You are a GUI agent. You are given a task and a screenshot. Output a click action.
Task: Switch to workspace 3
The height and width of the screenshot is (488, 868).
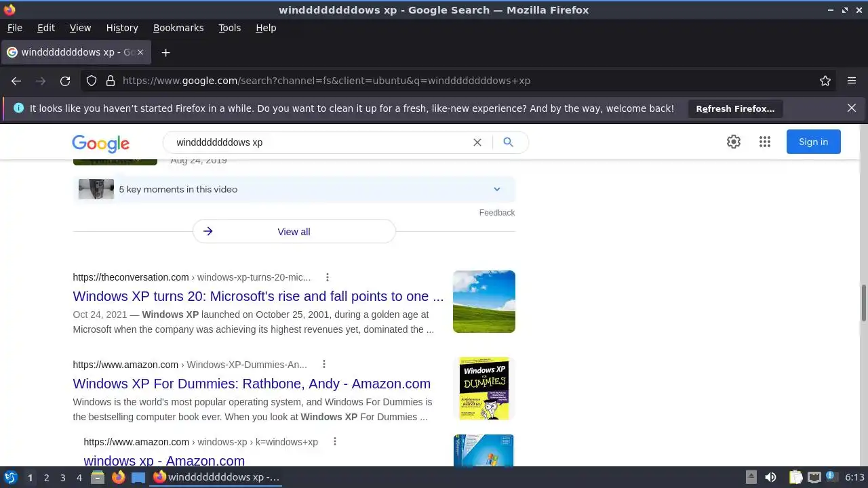point(62,478)
